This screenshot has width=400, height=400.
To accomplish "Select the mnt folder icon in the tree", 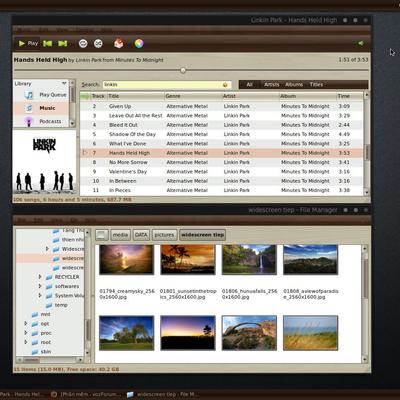I will (35, 314).
